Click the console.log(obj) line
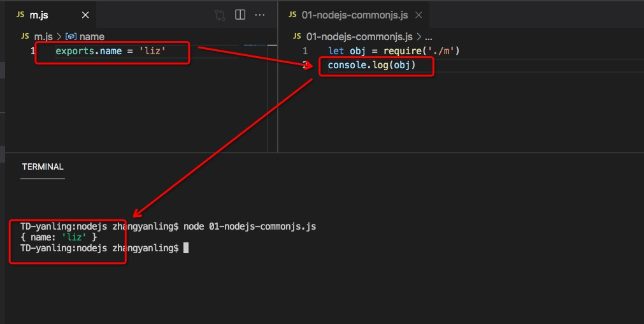 click(x=372, y=65)
